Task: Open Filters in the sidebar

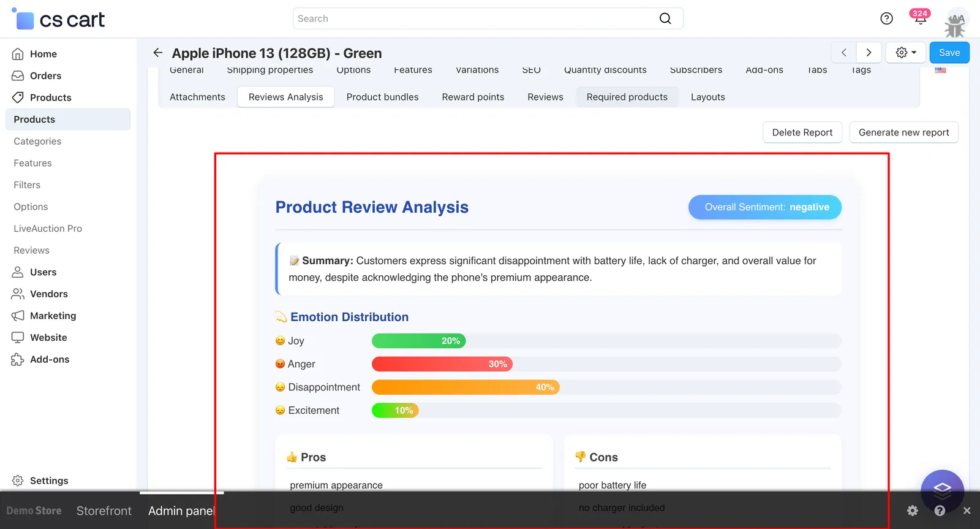Action: [x=27, y=185]
